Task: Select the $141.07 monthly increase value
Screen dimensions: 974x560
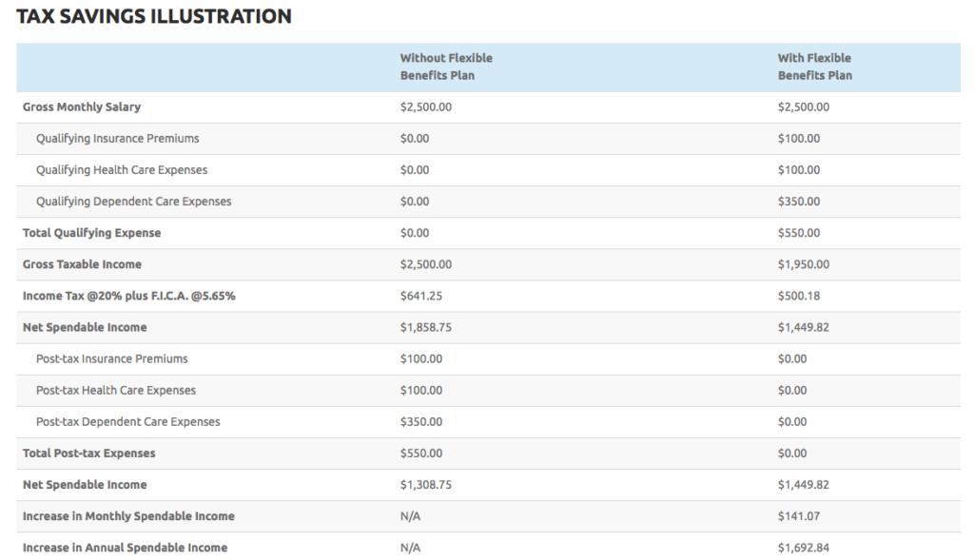Action: [799, 516]
